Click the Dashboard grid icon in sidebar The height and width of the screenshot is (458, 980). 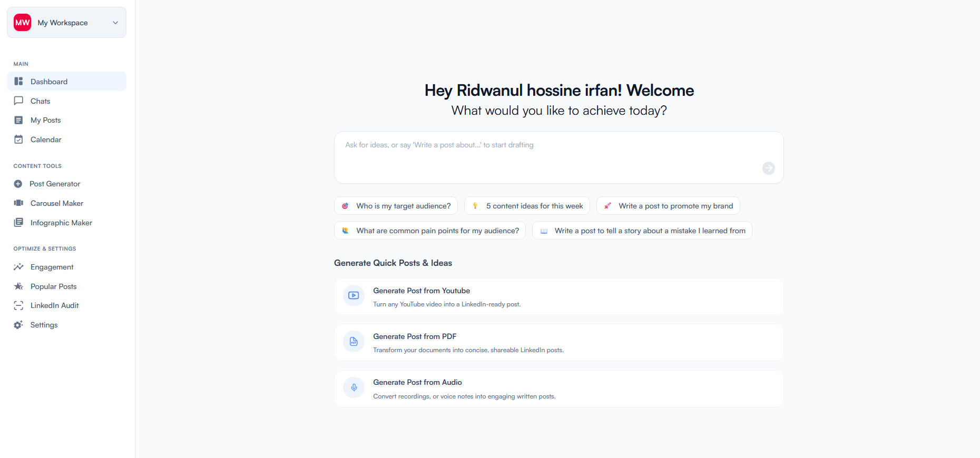click(18, 82)
